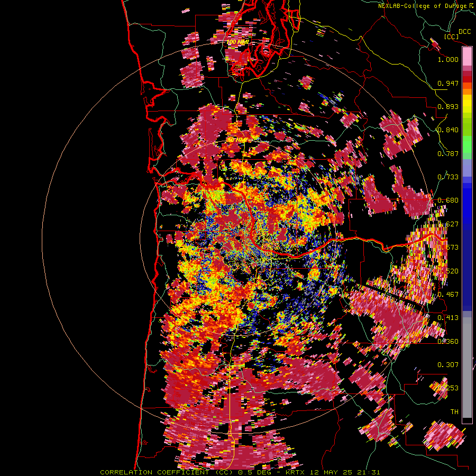Click the 100 NMI range ring label

pyautogui.click(x=238, y=42)
